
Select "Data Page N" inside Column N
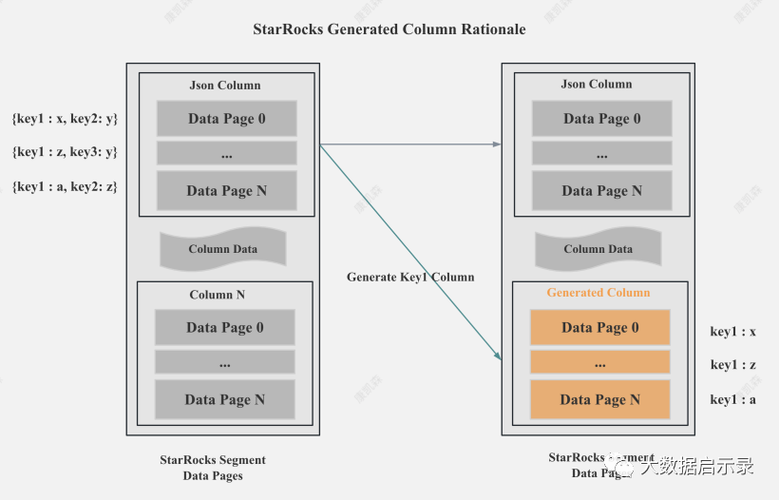[225, 400]
